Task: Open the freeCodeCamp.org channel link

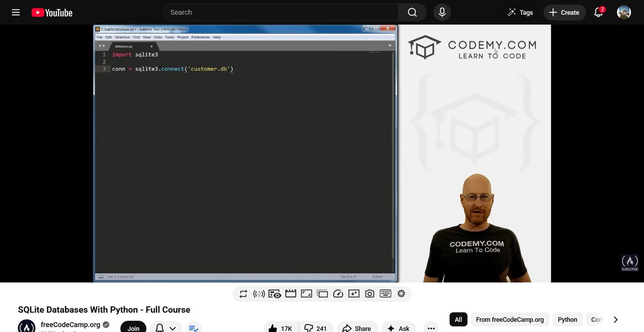Action: coord(71,324)
